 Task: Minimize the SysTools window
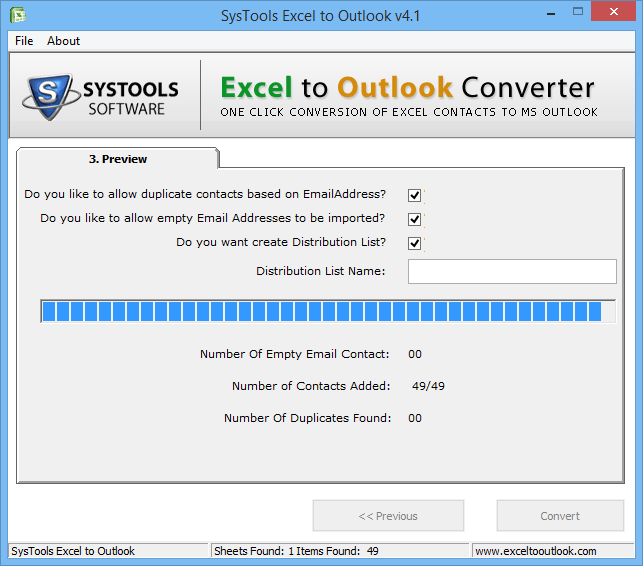551,12
